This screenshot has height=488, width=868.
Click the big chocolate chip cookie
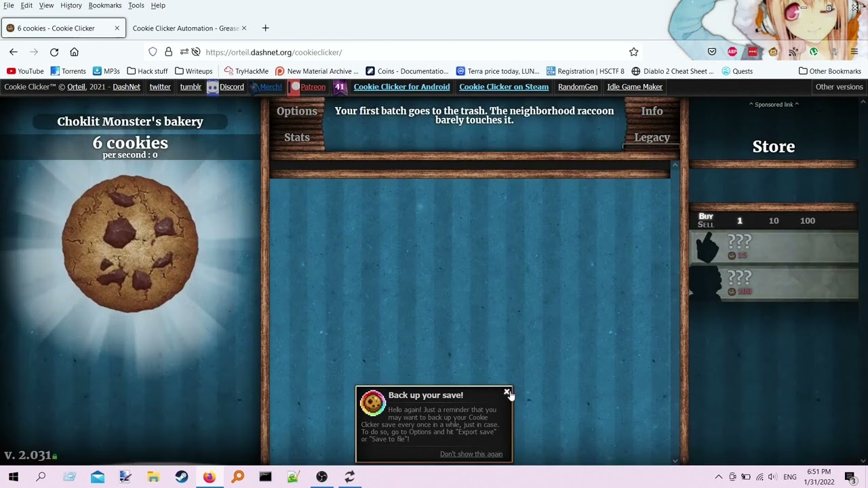point(130,244)
